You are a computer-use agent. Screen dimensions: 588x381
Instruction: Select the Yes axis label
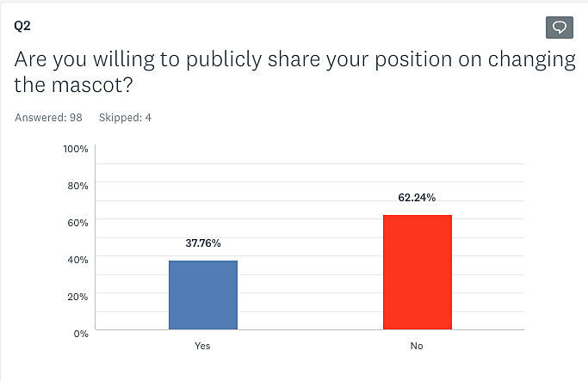203,346
